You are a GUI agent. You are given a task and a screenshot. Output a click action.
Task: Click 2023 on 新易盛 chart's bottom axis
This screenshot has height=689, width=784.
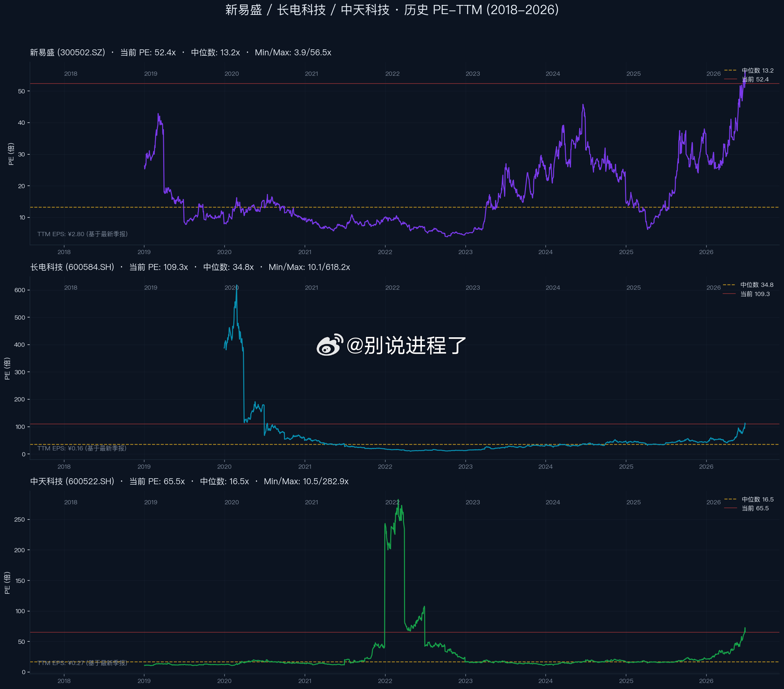pos(465,252)
